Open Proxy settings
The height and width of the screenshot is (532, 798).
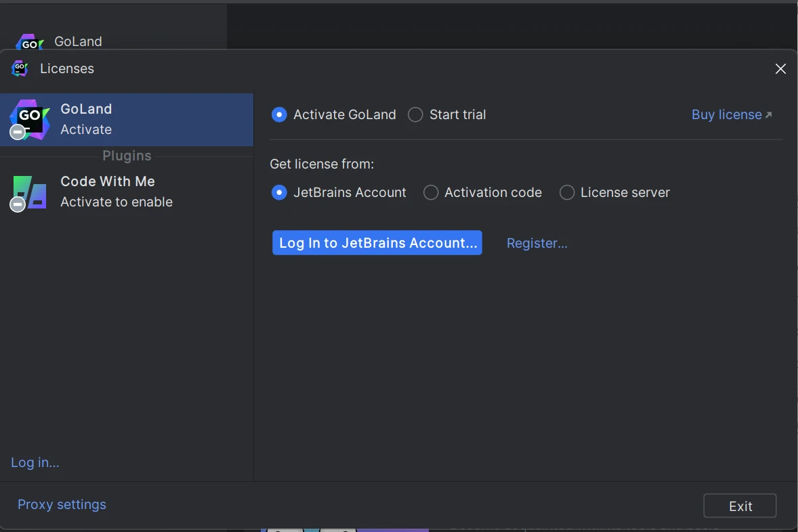(62, 505)
